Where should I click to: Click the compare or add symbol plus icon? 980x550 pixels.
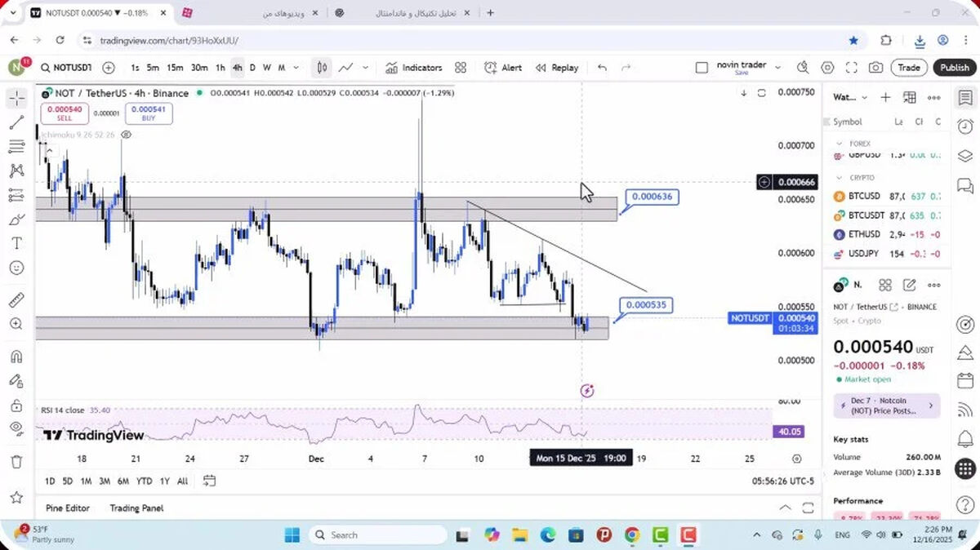(x=109, y=68)
